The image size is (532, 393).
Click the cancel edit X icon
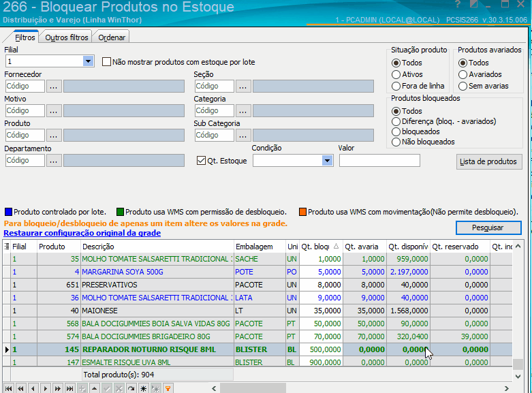tap(119, 389)
